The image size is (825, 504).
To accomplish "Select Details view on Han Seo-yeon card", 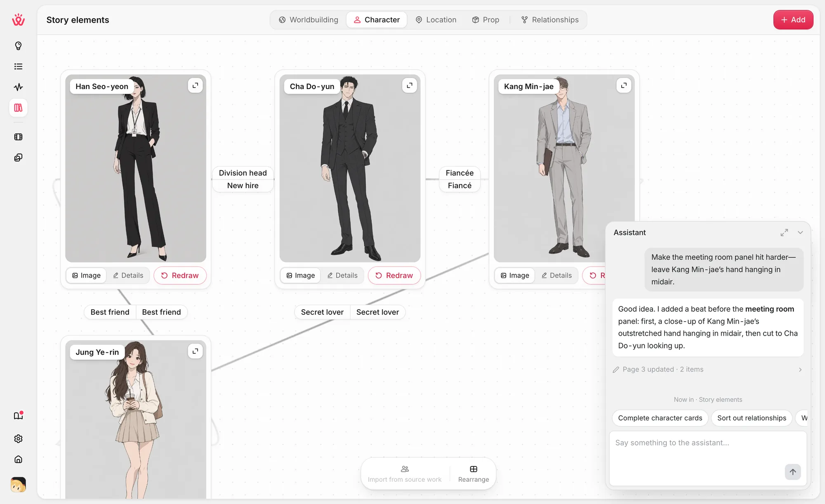I will (128, 276).
